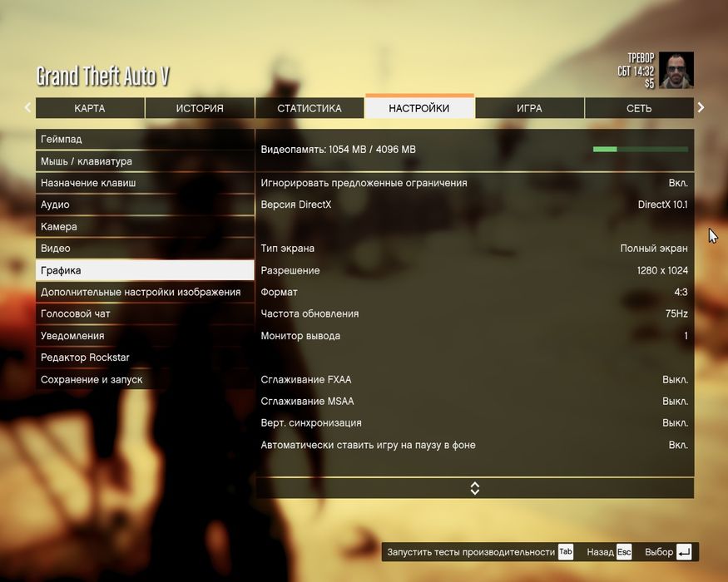Open the СТАТИСТИКА tab

310,108
